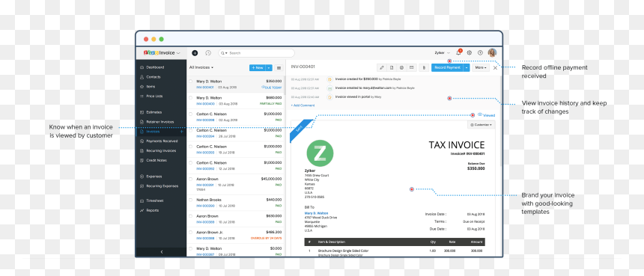Click the plus icon beside Invoices in sidebar
Screen dimensions: 644x276
click(x=181, y=132)
